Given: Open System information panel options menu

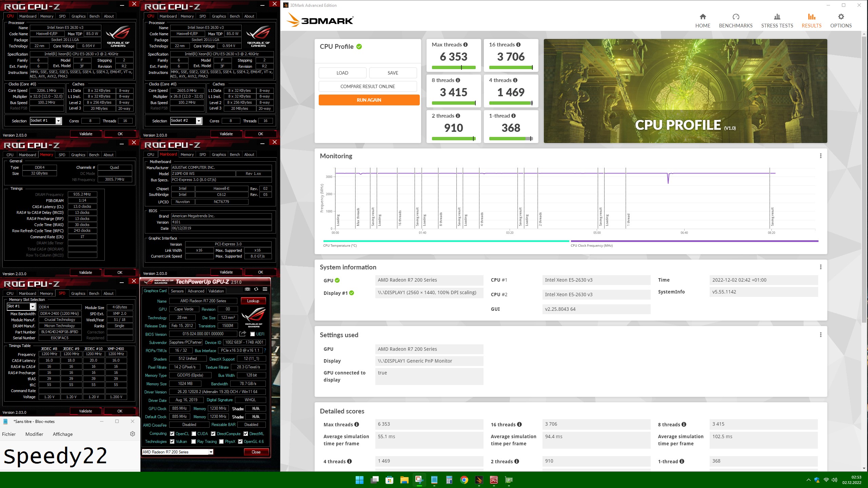Looking at the screenshot, I should (821, 267).
